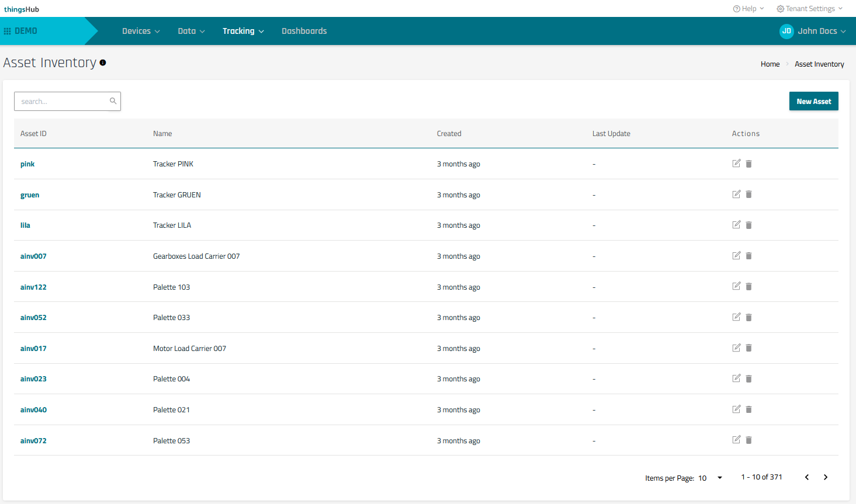The image size is (856, 504).
Task: Click the edit icon for Tracker PINK
Action: [x=736, y=164]
